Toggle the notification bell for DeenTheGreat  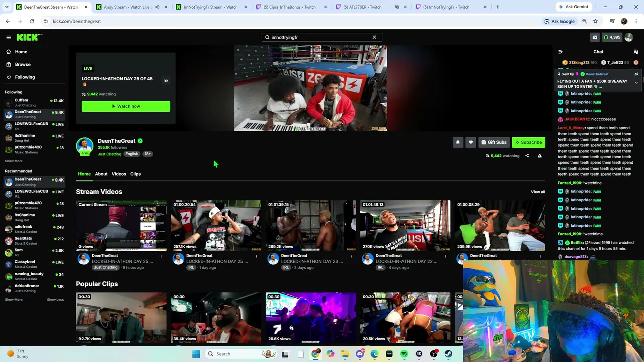click(x=458, y=142)
